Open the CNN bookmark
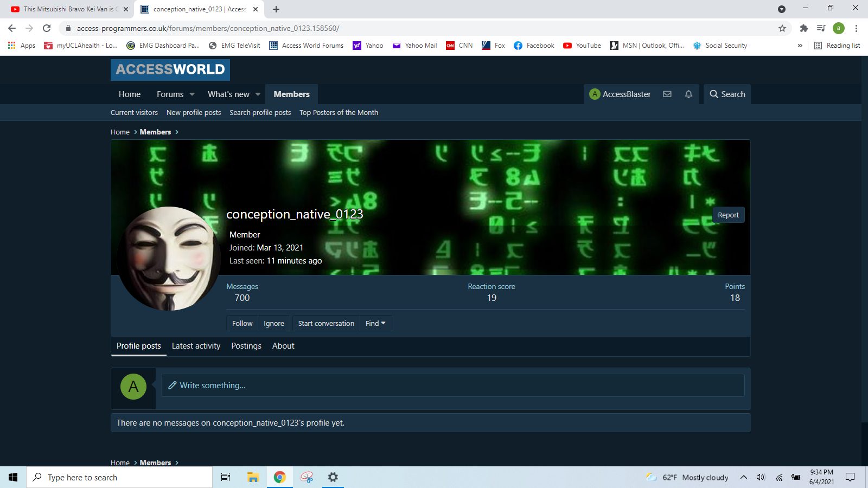 point(459,46)
